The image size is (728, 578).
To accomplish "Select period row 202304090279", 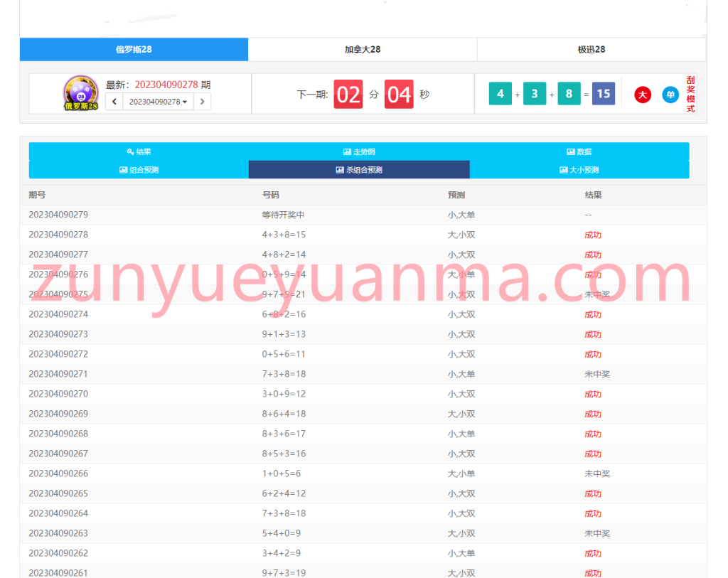I will (x=363, y=215).
